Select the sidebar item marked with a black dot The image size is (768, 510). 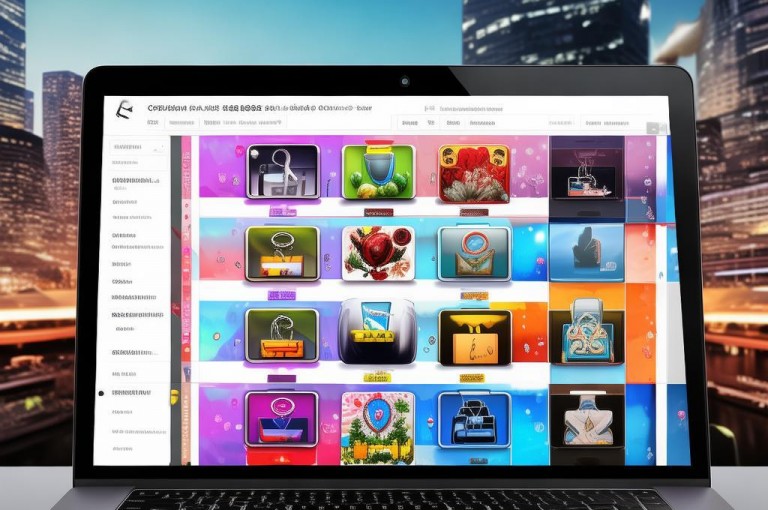[x=131, y=393]
